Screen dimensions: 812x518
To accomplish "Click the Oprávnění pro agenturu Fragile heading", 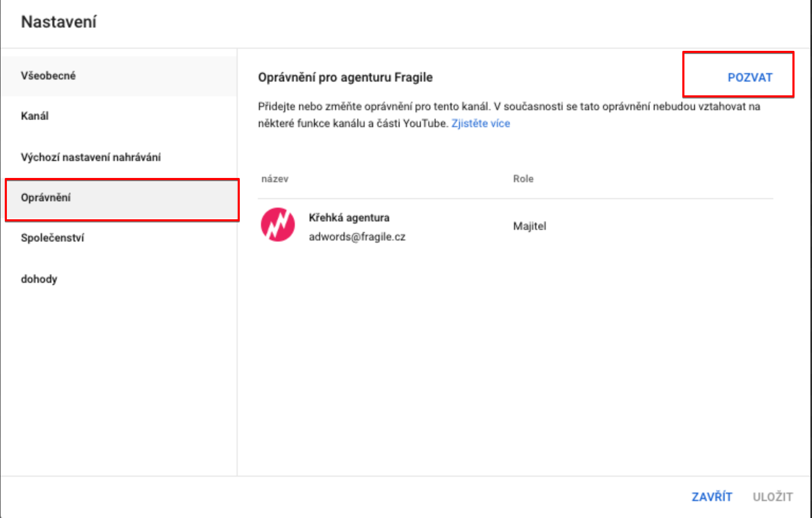I will tap(345, 77).
